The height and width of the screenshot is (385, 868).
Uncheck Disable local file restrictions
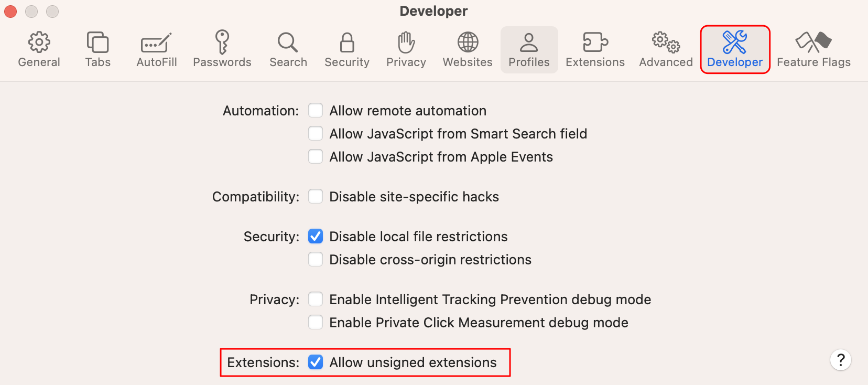(316, 236)
